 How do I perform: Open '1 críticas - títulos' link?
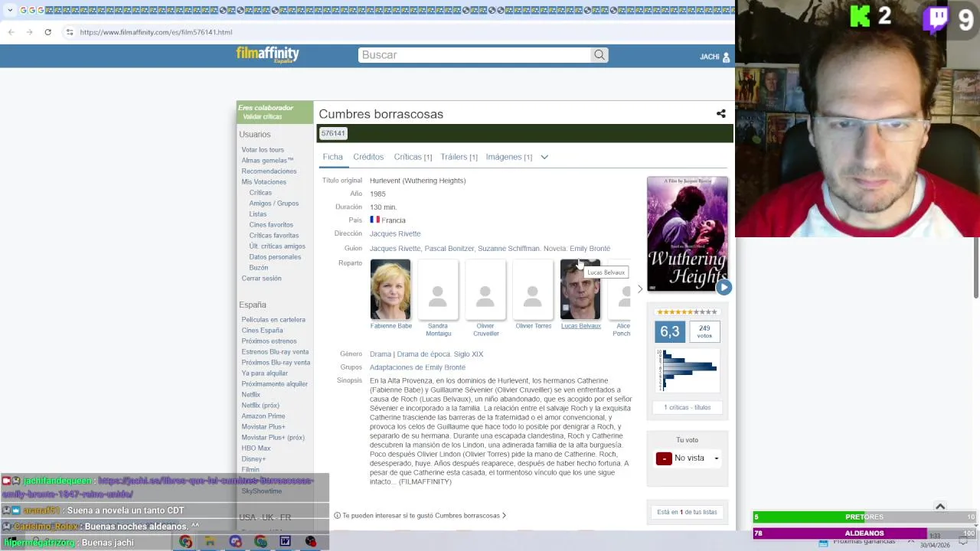[687, 407]
